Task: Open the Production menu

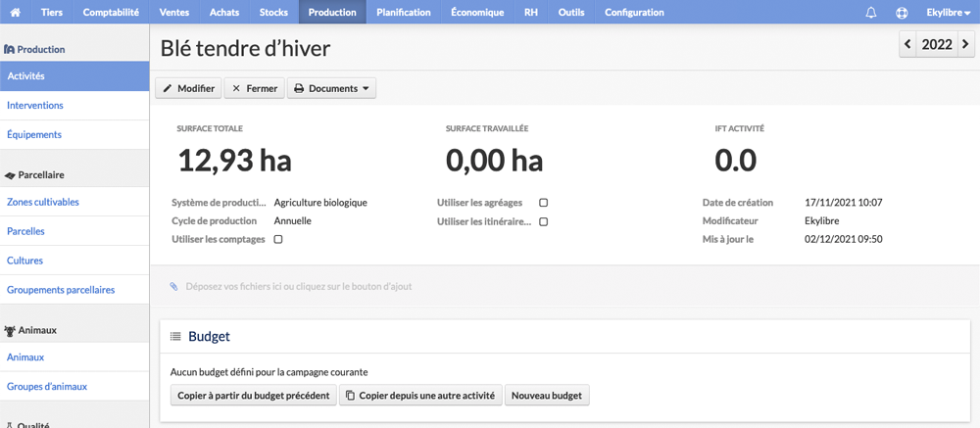Action: [332, 12]
